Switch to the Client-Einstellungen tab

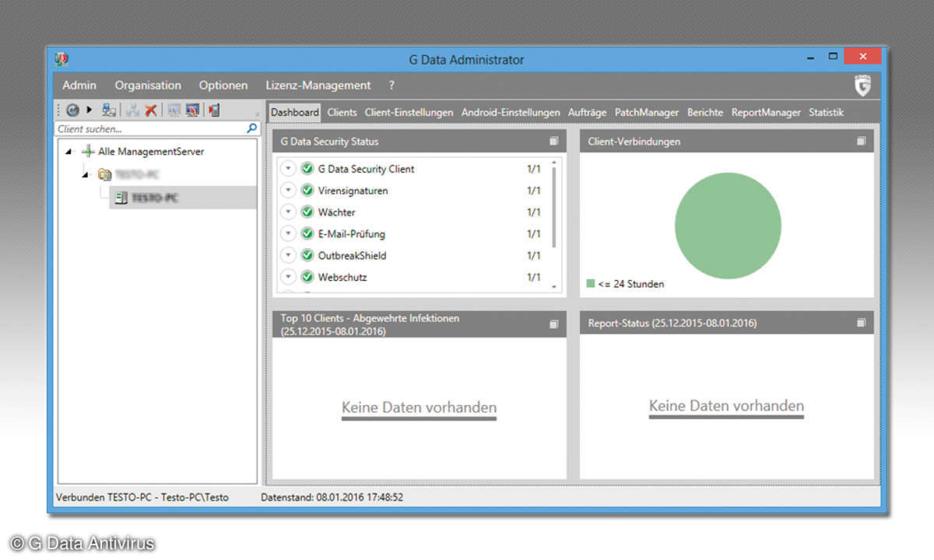[409, 112]
